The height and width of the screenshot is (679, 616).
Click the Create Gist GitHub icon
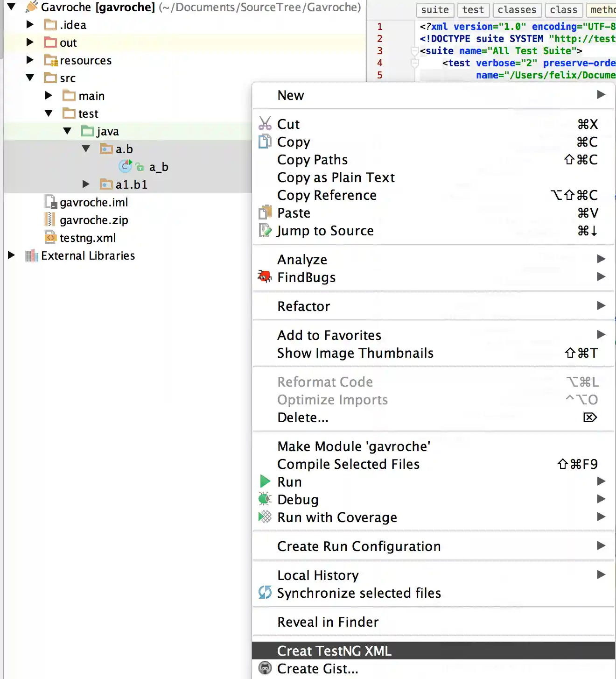(265, 668)
